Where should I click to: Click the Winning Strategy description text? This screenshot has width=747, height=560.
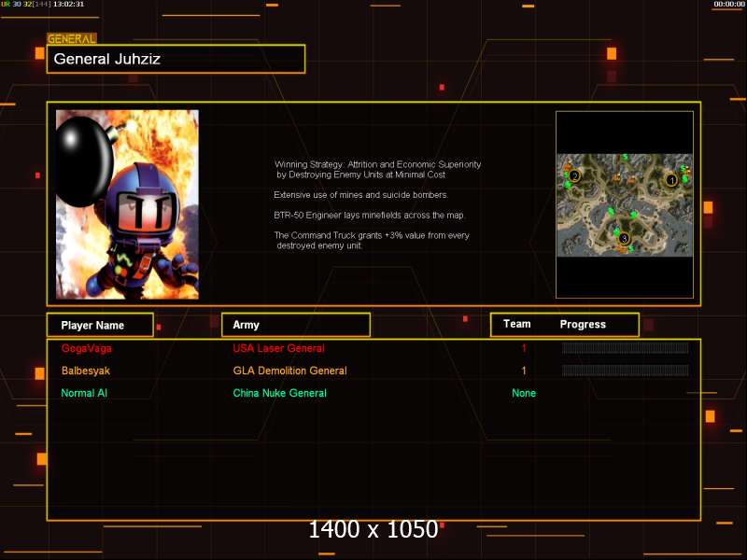tap(377, 170)
